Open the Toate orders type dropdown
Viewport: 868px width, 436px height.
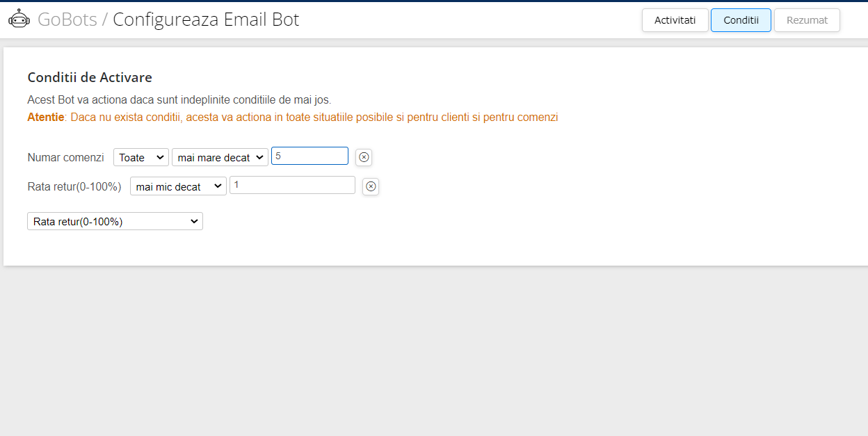(141, 157)
